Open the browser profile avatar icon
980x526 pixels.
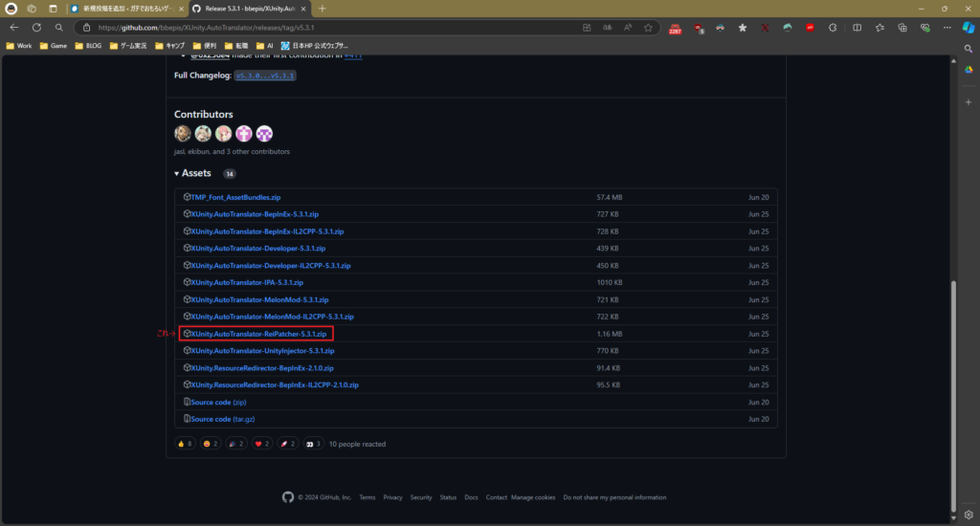coord(11,9)
